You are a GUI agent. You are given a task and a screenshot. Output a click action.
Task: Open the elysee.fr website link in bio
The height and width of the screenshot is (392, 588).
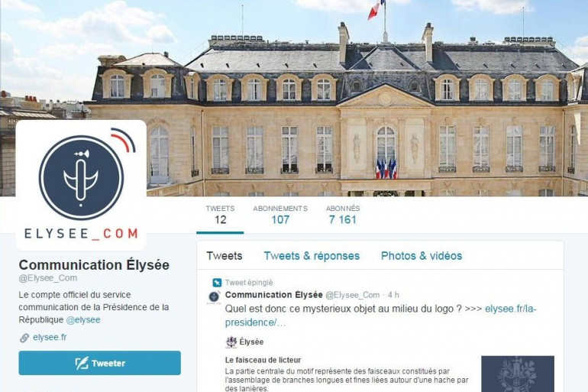50,337
